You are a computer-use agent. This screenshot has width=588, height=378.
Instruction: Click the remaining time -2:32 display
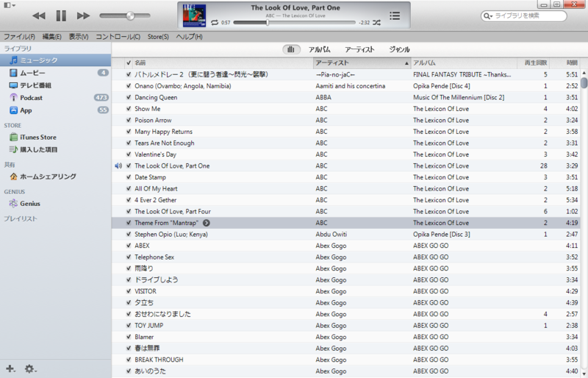pos(364,23)
